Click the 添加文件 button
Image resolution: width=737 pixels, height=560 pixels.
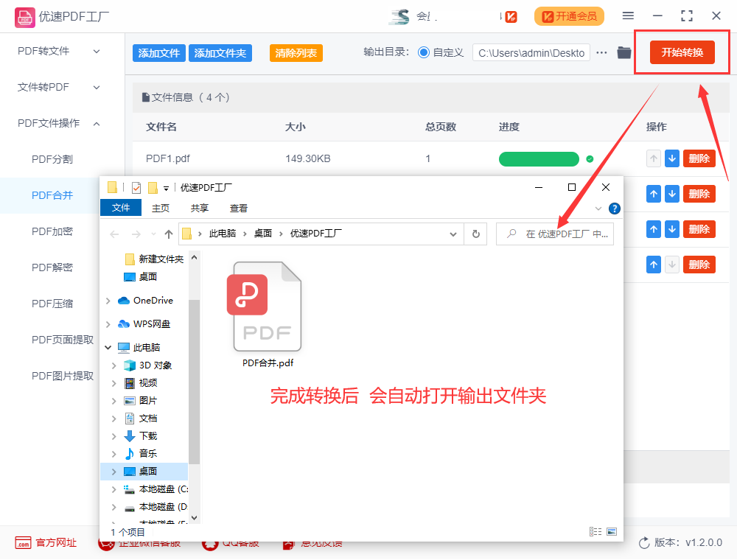(159, 53)
